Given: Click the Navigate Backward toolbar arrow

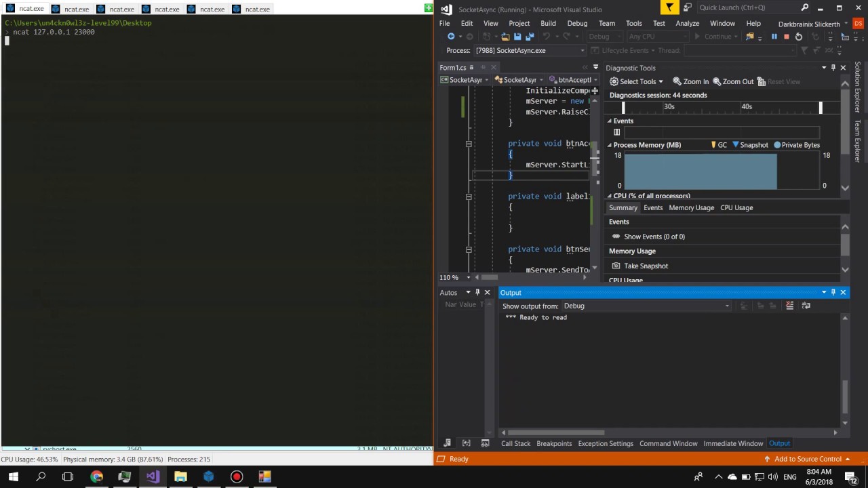Looking at the screenshot, I should 451,37.
